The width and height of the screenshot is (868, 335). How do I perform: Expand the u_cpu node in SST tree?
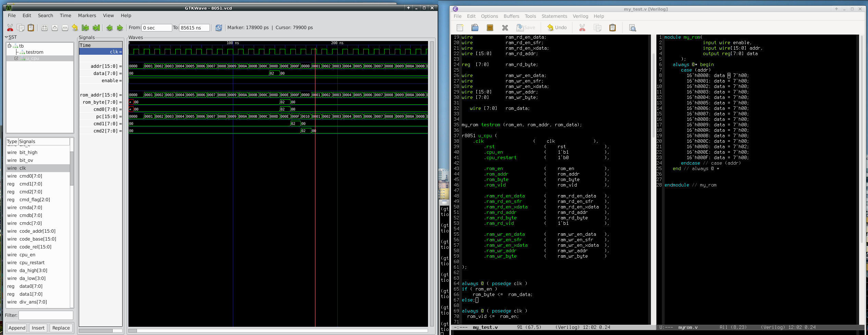[16, 59]
